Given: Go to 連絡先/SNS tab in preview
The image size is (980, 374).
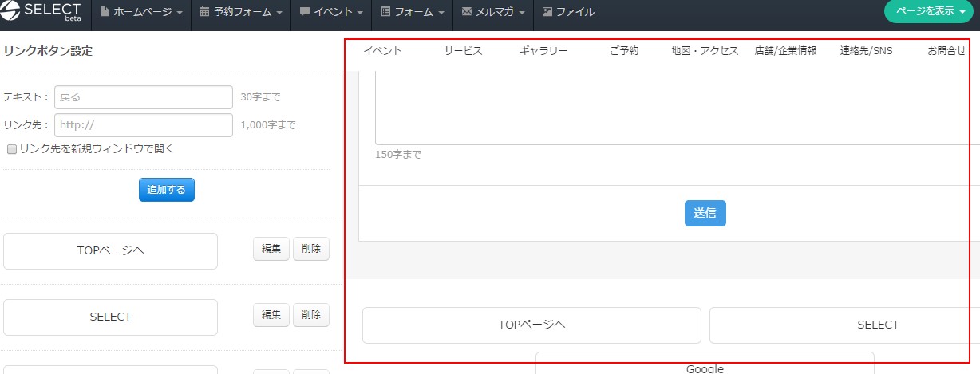Looking at the screenshot, I should point(867,51).
